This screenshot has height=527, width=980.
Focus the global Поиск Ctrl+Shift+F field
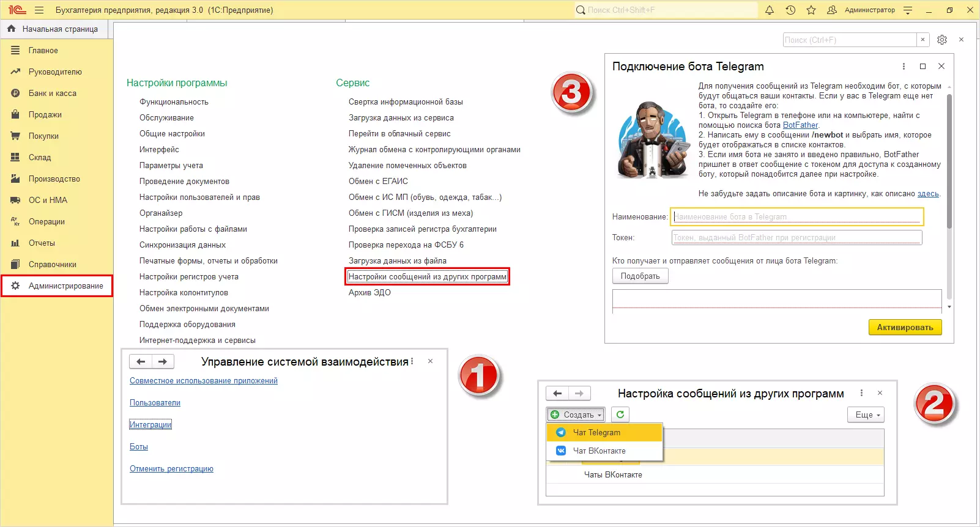point(666,10)
